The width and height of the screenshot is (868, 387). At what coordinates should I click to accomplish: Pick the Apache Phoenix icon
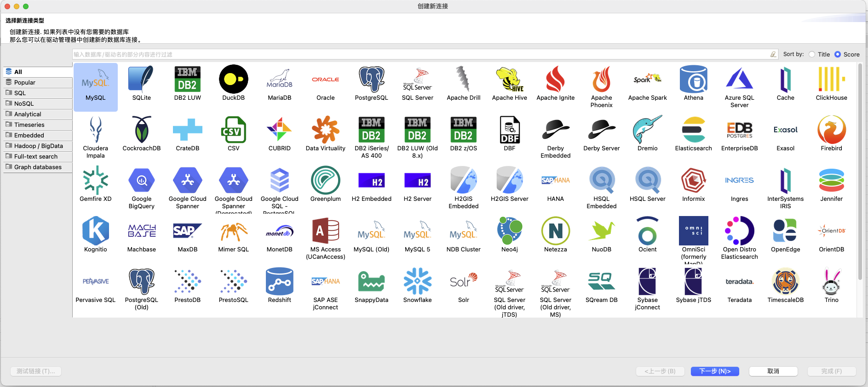(x=602, y=80)
